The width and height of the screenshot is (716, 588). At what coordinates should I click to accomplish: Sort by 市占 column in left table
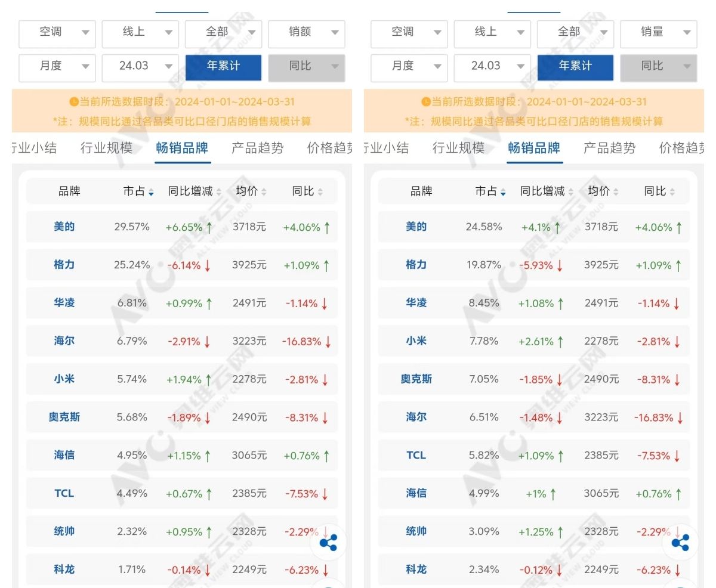(138, 191)
